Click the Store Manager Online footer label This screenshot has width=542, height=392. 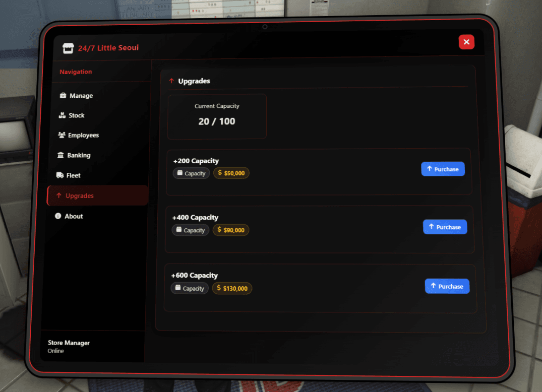(x=69, y=346)
